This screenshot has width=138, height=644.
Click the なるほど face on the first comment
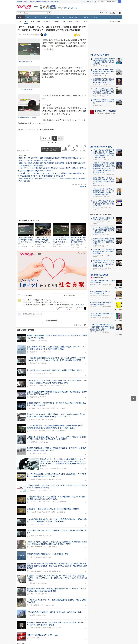(67, 308)
